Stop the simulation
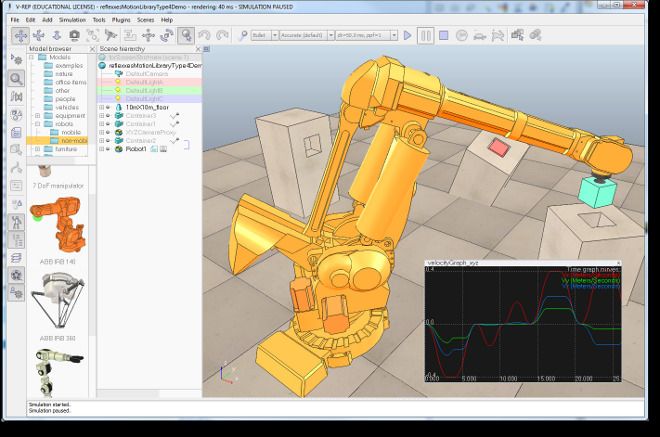The image size is (660, 437). coord(445,35)
